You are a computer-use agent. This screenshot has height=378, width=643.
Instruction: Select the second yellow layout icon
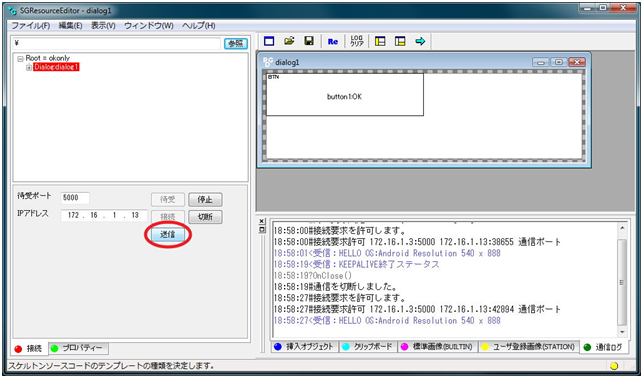coord(400,41)
